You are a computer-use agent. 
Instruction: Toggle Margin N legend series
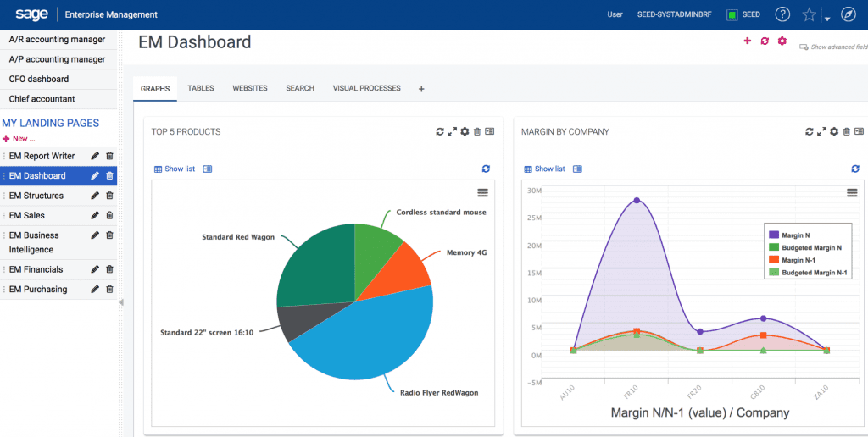pos(789,235)
